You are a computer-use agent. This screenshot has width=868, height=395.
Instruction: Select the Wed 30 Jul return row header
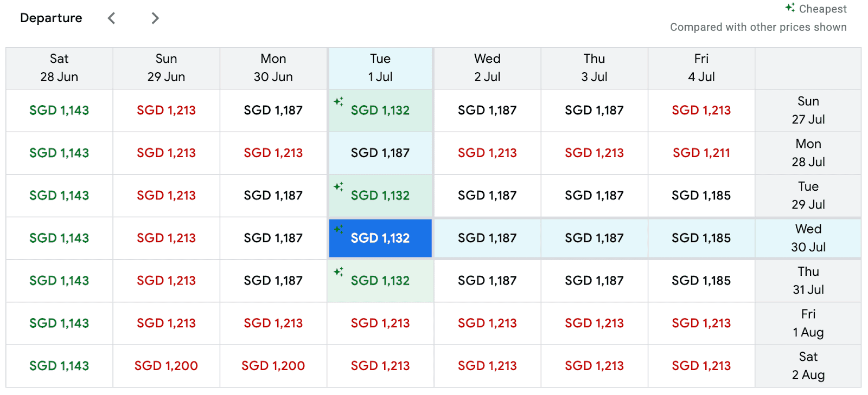click(808, 238)
